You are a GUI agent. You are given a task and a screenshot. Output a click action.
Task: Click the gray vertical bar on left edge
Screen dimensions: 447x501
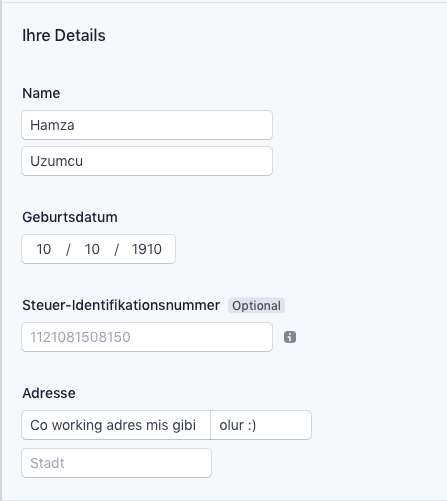pos(1,250)
